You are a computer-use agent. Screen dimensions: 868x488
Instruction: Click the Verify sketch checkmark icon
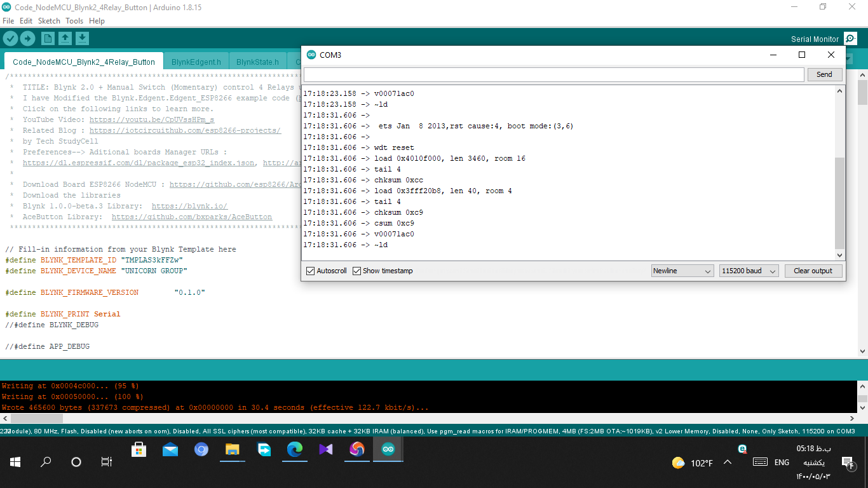(x=10, y=39)
